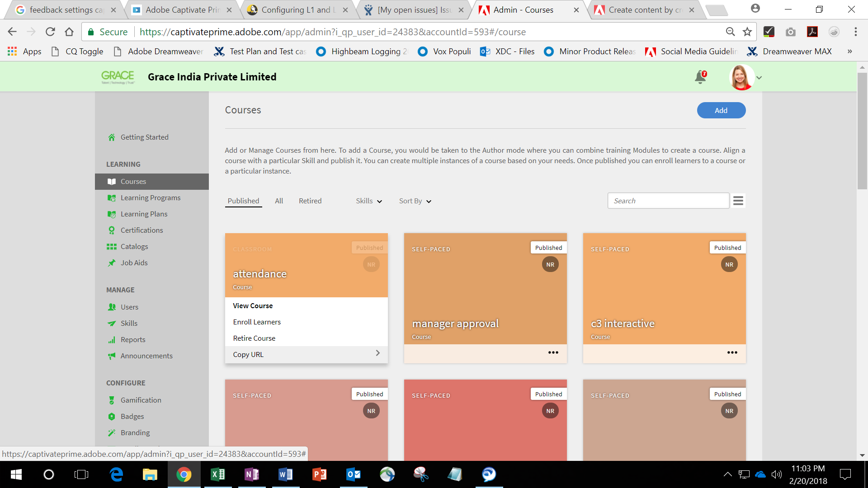The width and height of the screenshot is (868, 488).
Task: Switch to the Retired courses tab
Action: click(310, 201)
